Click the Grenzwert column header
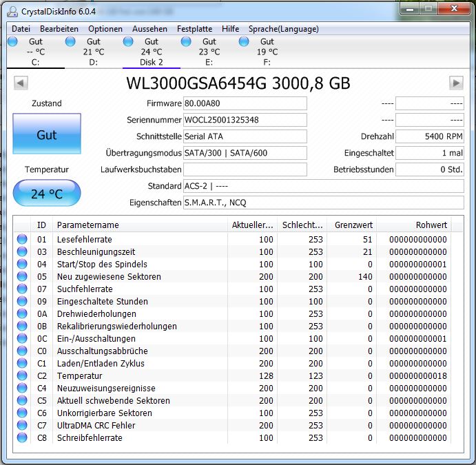This screenshot has width=476, height=465. tap(352, 225)
